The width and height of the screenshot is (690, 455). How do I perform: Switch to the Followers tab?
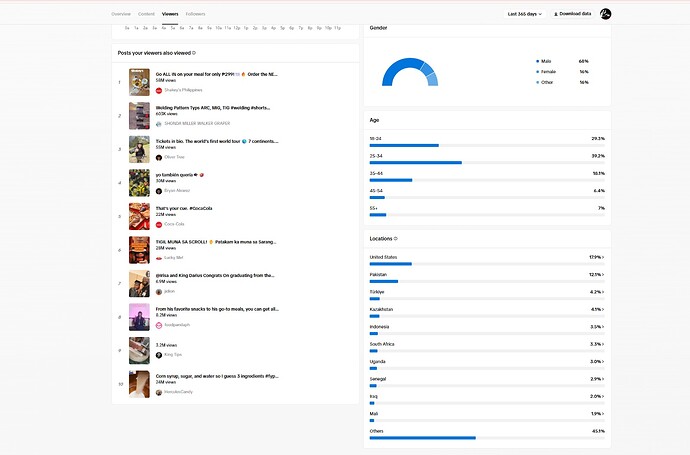[195, 14]
